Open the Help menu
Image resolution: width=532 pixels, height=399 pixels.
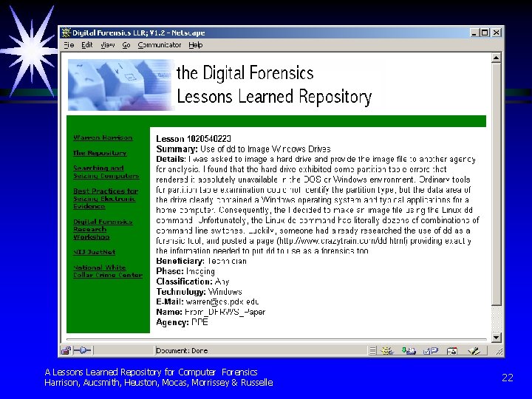tap(195, 45)
